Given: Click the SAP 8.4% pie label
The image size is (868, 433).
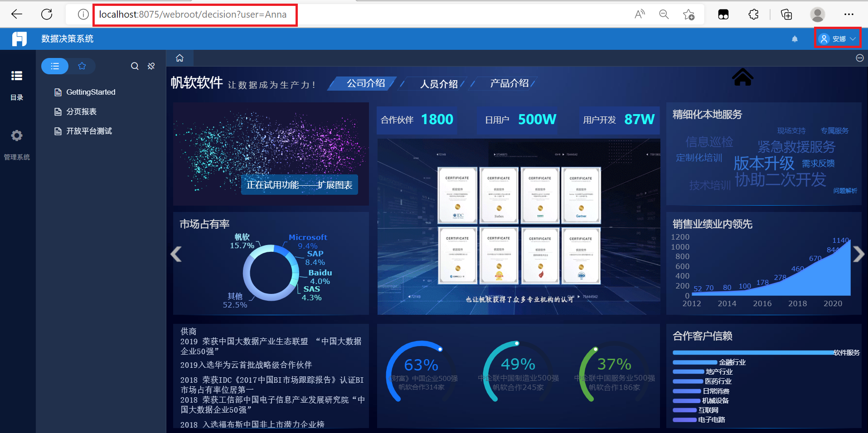Looking at the screenshot, I should tap(315, 258).
